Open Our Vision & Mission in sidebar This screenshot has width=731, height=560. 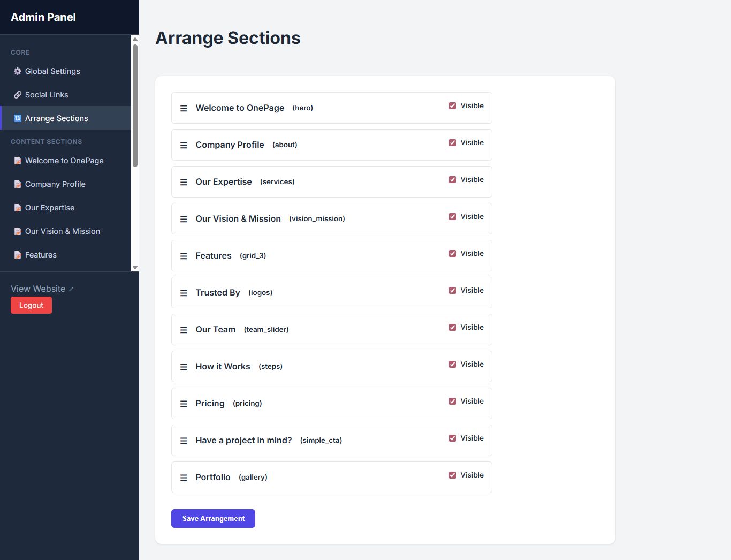[x=62, y=231]
